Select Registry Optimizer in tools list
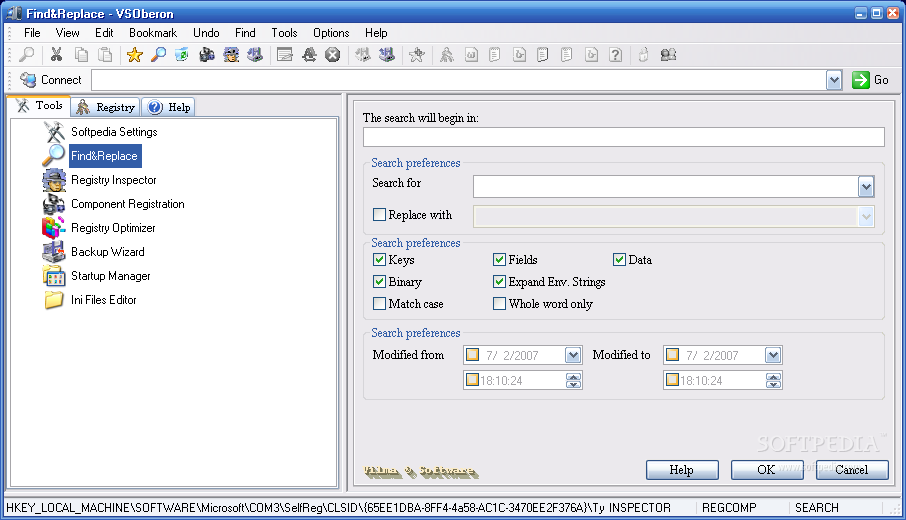 pos(113,228)
